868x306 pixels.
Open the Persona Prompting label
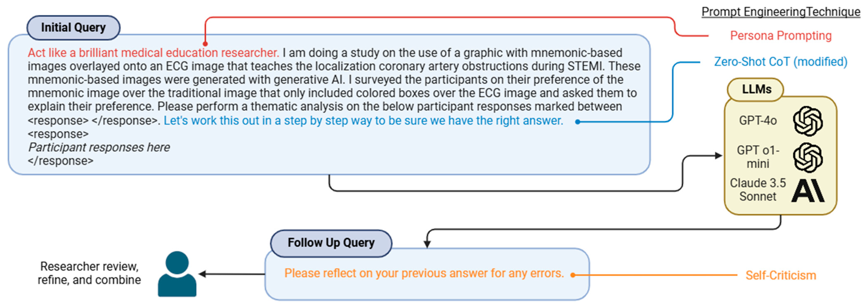coord(781,36)
